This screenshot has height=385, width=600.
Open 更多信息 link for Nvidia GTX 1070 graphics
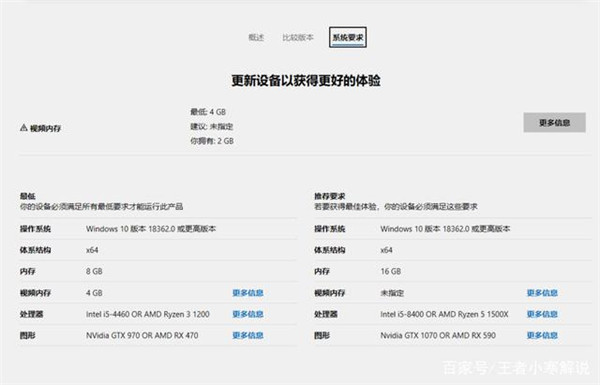[x=542, y=335]
